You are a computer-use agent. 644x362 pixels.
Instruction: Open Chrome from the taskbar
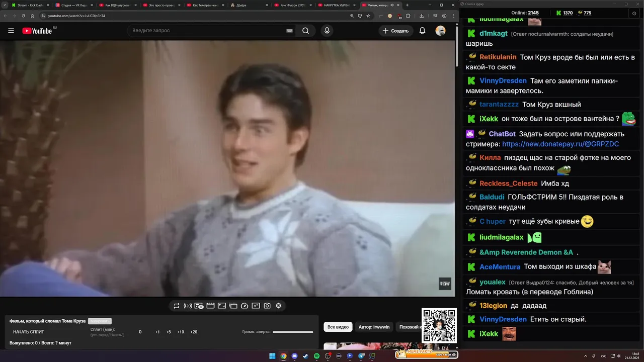(x=283, y=356)
